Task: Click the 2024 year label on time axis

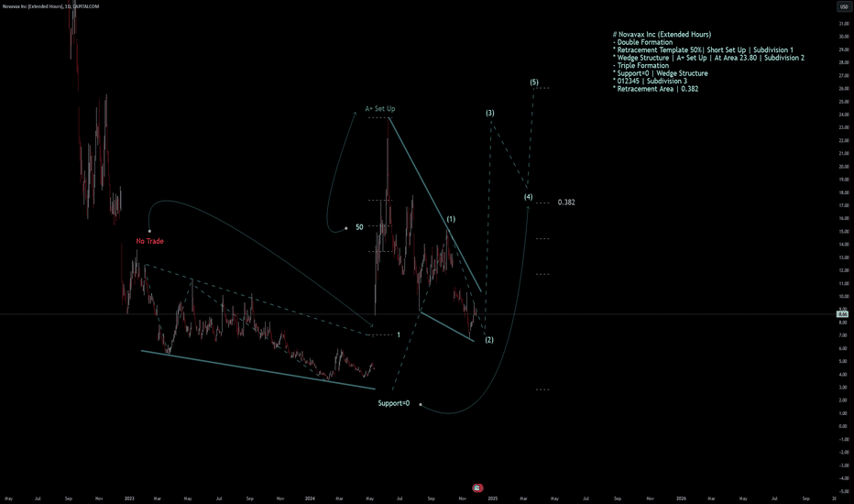Action: (310, 499)
